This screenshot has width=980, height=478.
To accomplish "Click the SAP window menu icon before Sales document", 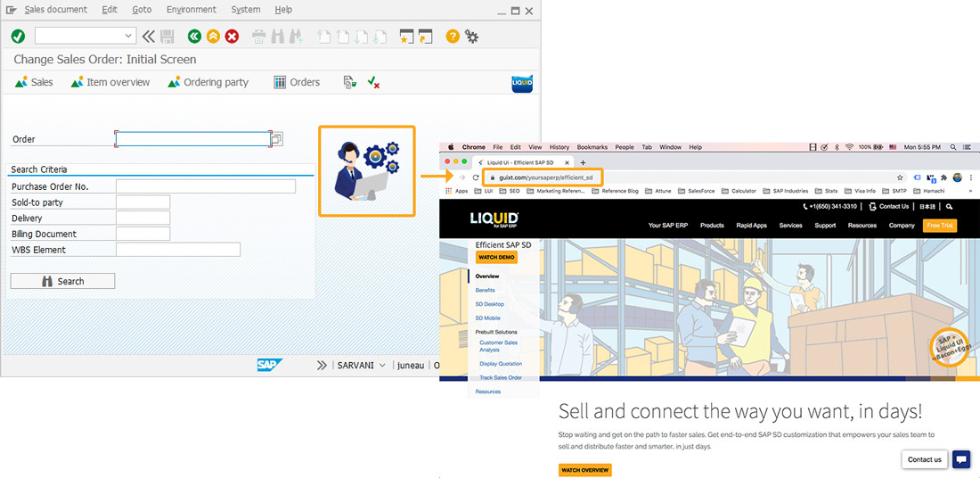I will coord(12,10).
